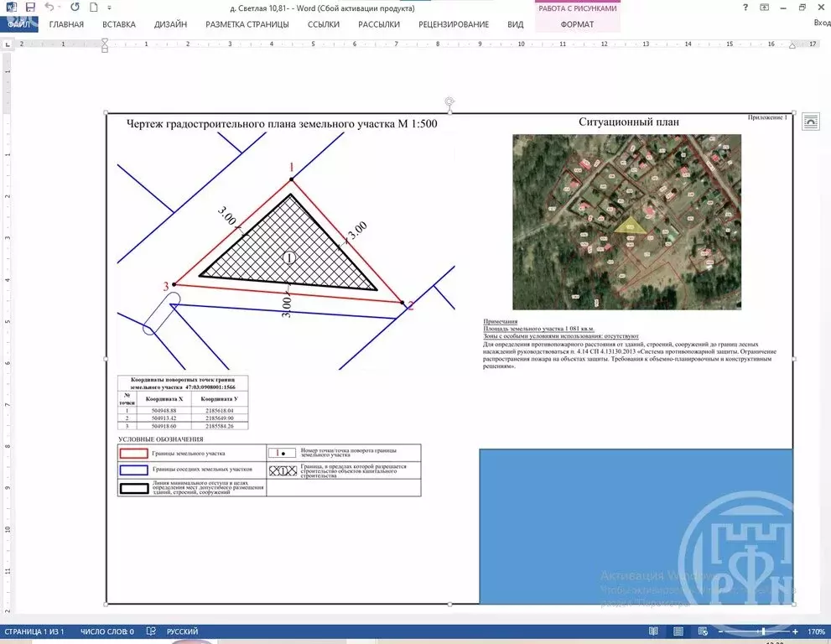
Task: Click the New blank document icon
Action: click(94, 8)
